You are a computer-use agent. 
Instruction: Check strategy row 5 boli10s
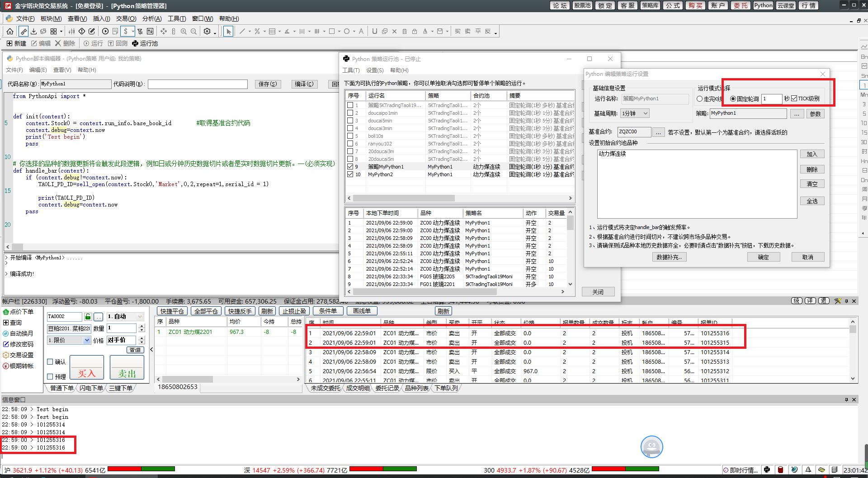click(x=350, y=136)
